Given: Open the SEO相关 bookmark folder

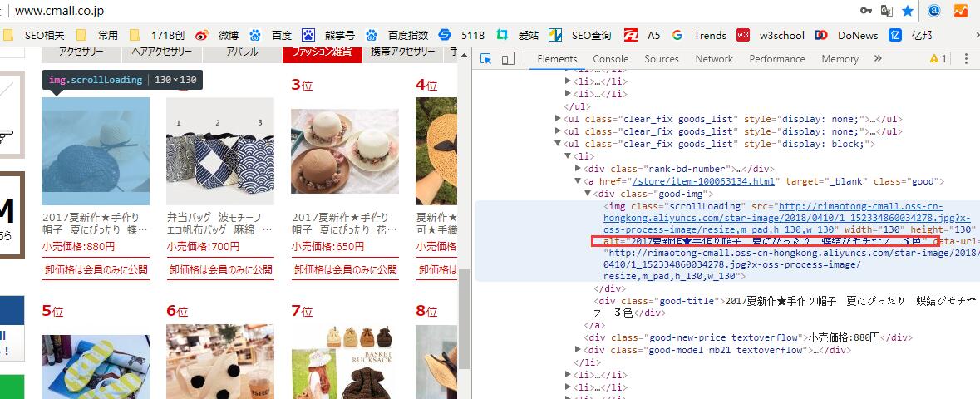Looking at the screenshot, I should coord(36,35).
